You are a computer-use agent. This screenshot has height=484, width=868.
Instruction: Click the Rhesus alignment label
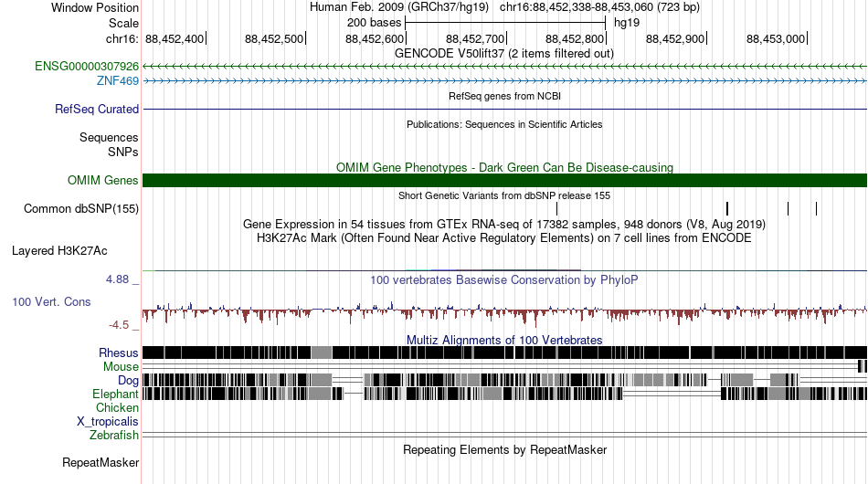[119, 352]
